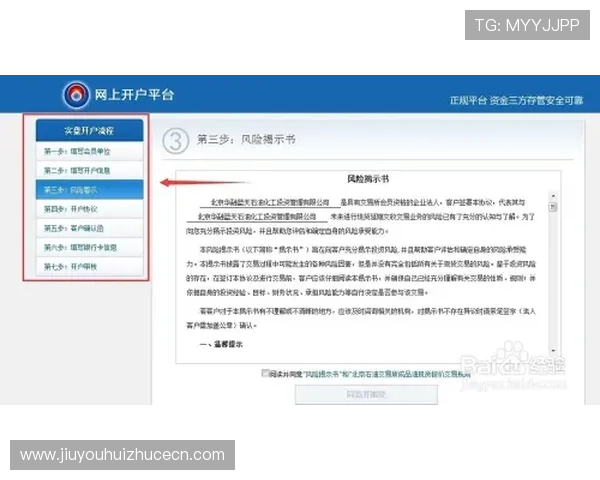This screenshot has width=600, height=480.
Task: Select step four 第四步 开户协议
Action: point(90,209)
